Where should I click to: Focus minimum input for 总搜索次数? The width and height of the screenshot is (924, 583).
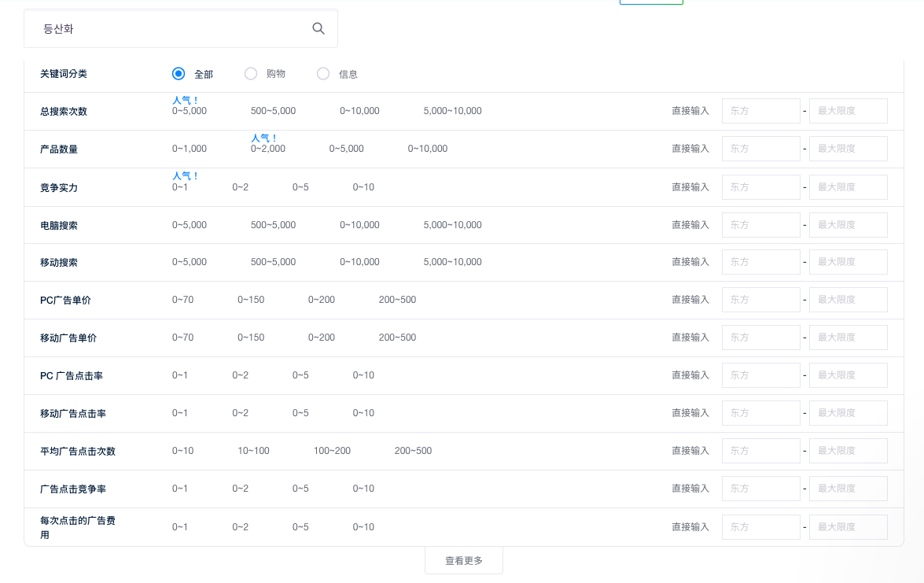click(760, 111)
